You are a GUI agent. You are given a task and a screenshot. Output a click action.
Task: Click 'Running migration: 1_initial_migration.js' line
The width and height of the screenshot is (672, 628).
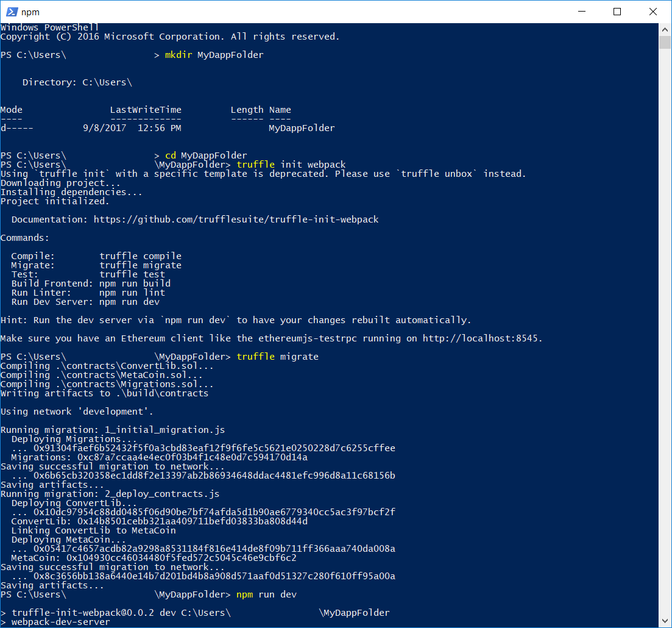[113, 430]
